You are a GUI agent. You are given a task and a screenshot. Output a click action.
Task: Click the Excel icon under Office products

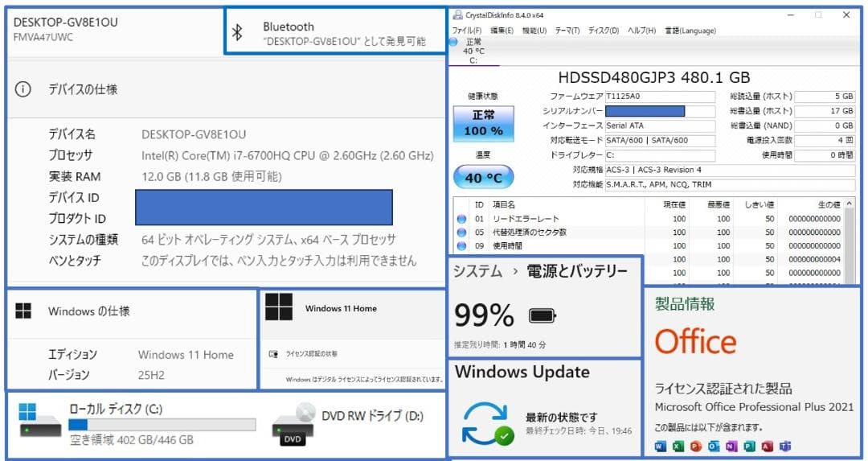[678, 446]
